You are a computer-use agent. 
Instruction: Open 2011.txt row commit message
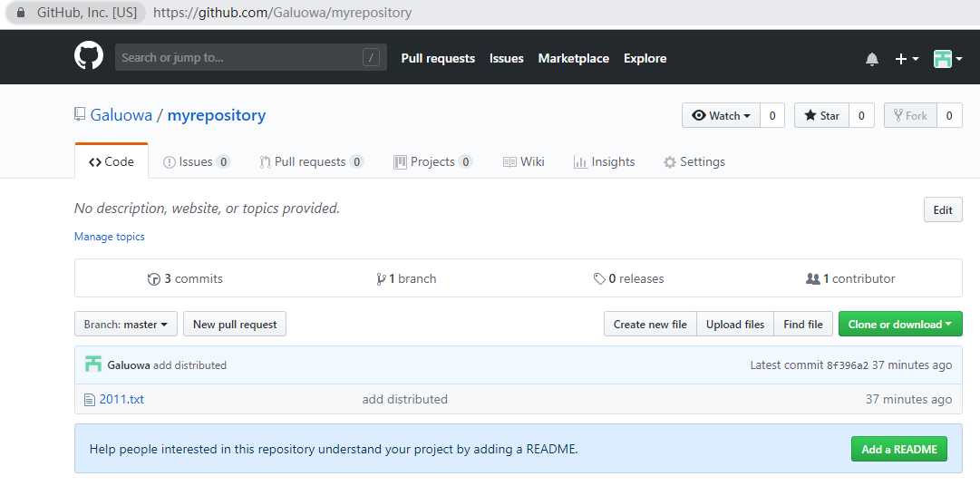405,400
